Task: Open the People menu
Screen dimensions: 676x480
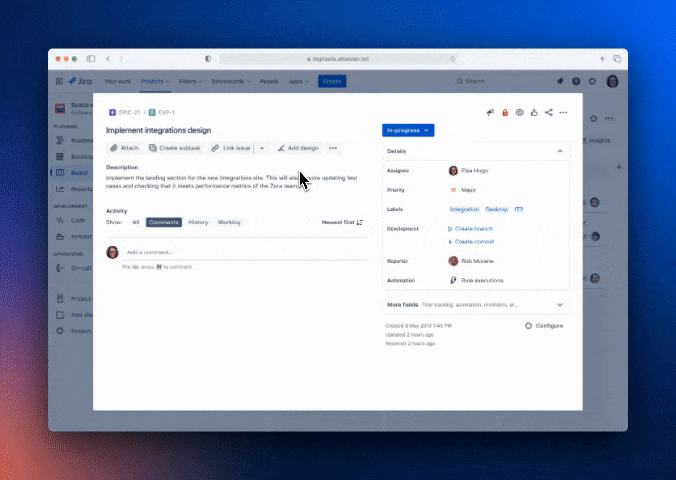Action: tap(269, 81)
